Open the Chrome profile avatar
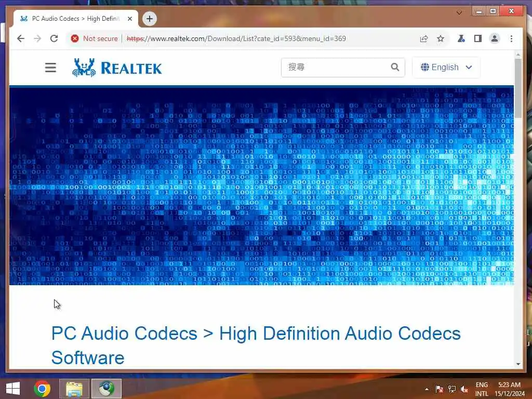 pyautogui.click(x=495, y=38)
